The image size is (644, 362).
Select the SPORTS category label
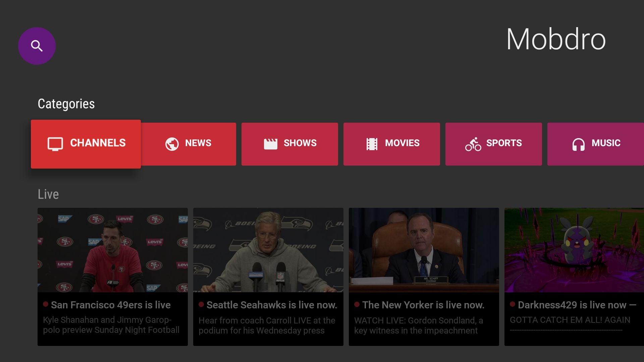coord(504,143)
